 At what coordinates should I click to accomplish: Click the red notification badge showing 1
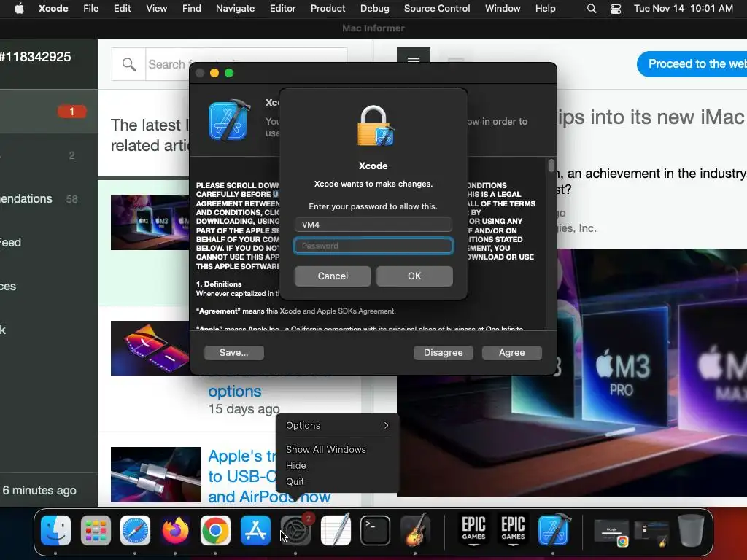coord(72,112)
